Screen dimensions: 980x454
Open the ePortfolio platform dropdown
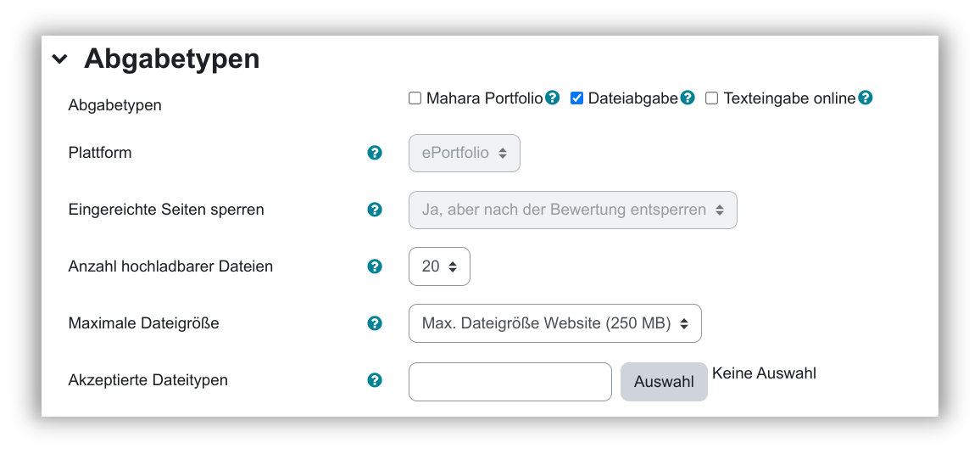[465, 154]
